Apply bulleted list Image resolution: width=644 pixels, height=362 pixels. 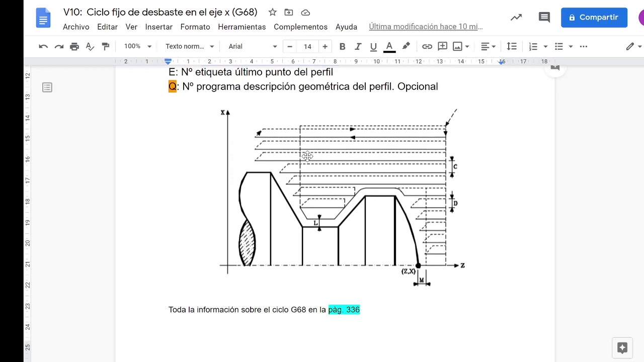click(558, 46)
